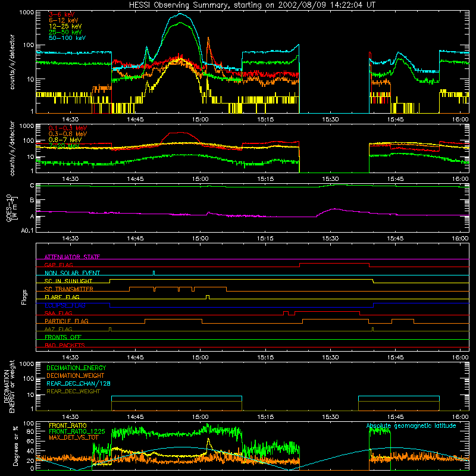Screen dimensions: 476x476
Task: Click the '0.8-7 MeV' legend label
Action: pyautogui.click(x=65, y=140)
